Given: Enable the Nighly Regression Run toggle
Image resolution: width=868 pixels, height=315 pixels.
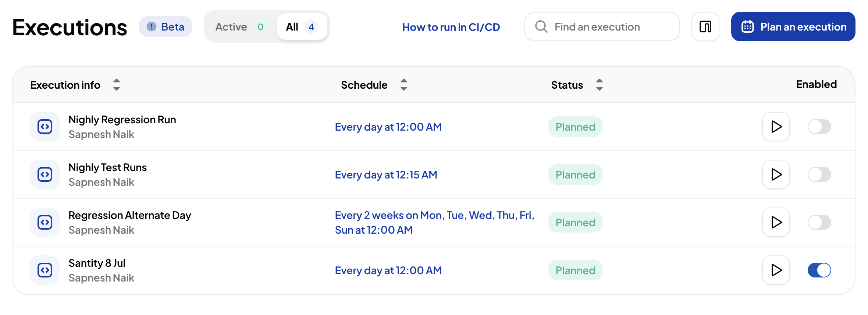Looking at the screenshot, I should click(x=819, y=127).
